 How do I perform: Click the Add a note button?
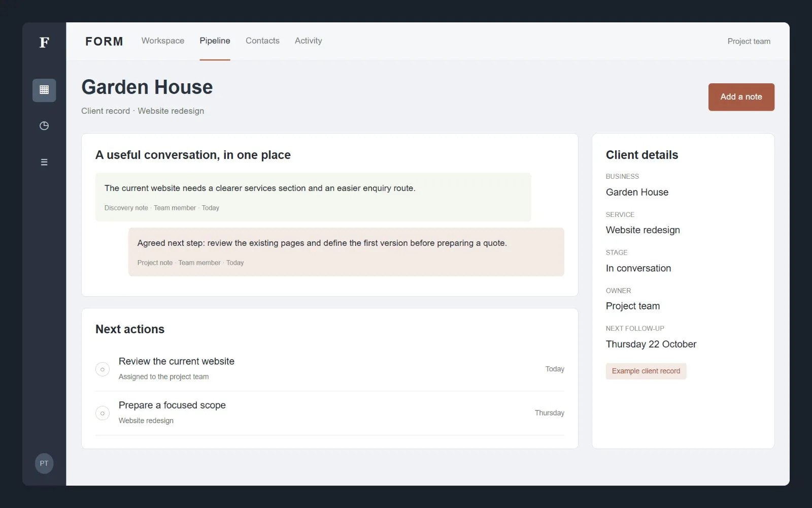coord(741,97)
